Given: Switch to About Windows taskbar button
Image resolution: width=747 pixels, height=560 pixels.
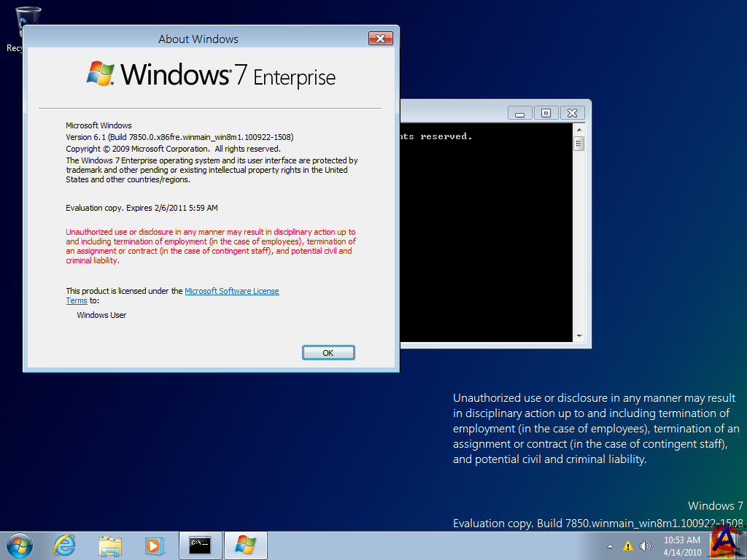Looking at the screenshot, I should point(246,545).
